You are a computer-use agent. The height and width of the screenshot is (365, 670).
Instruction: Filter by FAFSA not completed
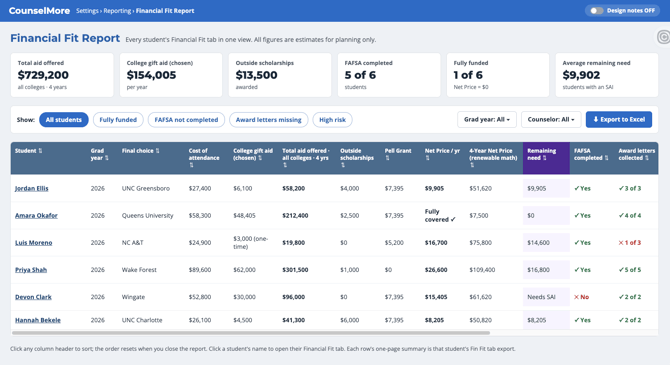[186, 120]
